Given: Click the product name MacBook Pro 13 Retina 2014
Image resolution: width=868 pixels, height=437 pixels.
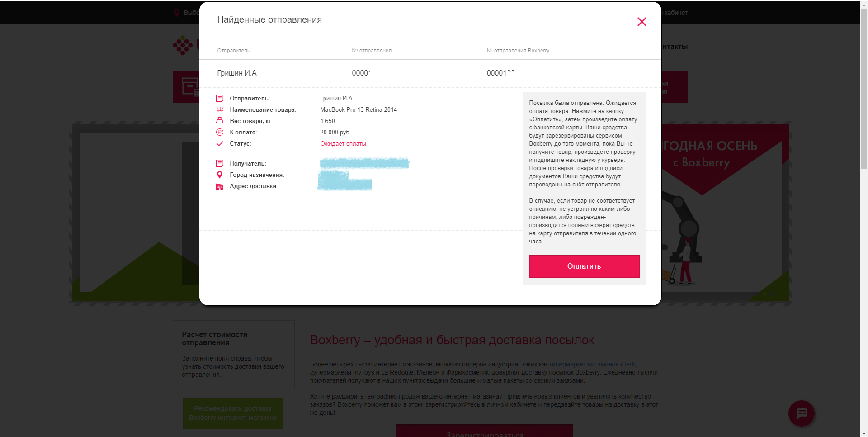Looking at the screenshot, I should click(x=359, y=110).
